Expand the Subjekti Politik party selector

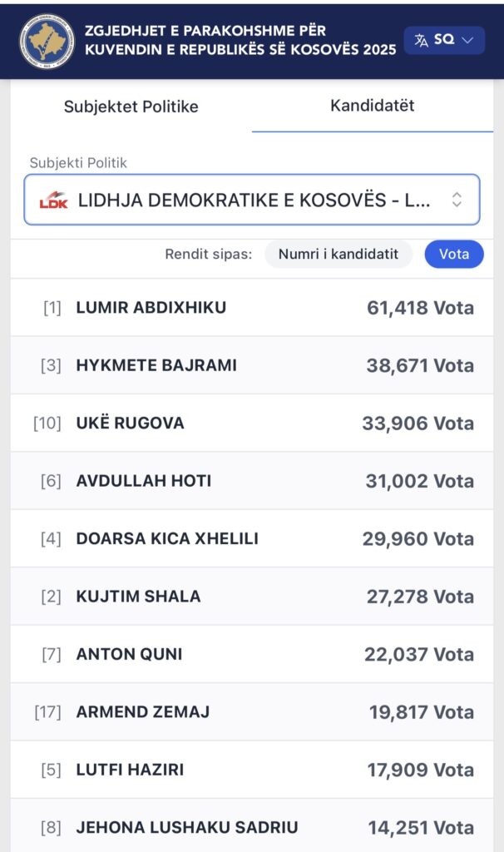point(252,200)
